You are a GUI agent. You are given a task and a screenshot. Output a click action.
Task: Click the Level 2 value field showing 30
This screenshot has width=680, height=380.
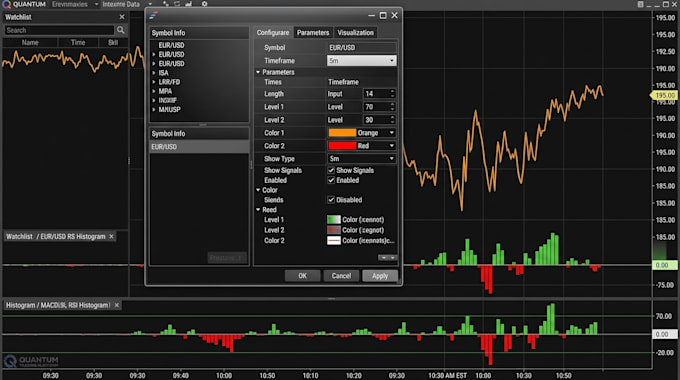(x=376, y=120)
